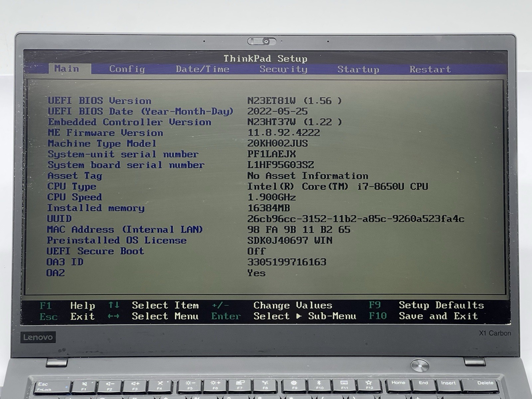Click the UUID label
The image size is (532, 399).
(59, 218)
